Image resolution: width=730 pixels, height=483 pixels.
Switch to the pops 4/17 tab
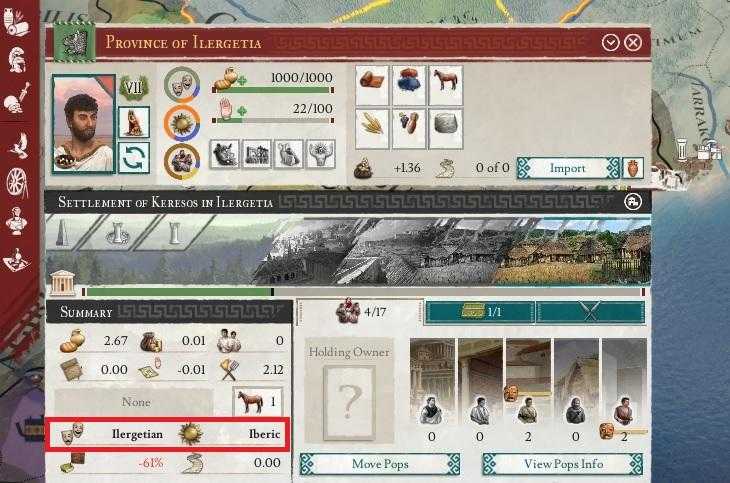point(360,312)
